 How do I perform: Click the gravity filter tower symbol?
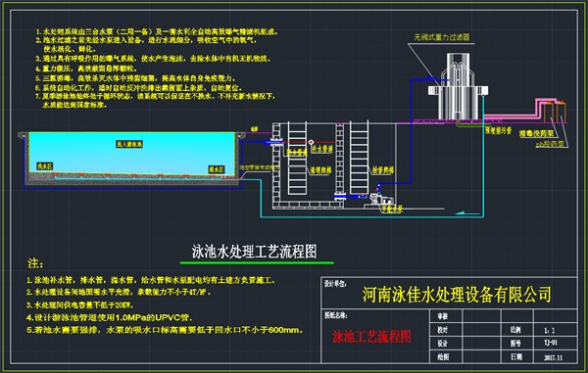coord(459,86)
